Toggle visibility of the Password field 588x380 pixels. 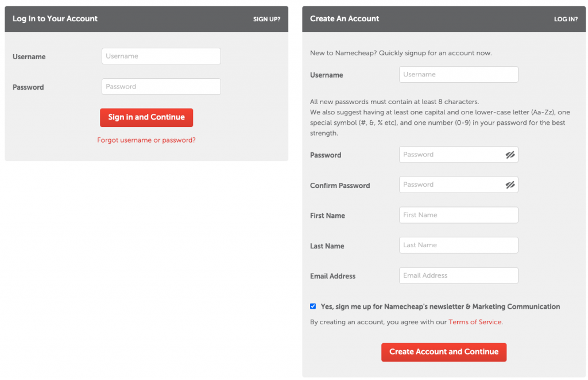[x=510, y=155]
